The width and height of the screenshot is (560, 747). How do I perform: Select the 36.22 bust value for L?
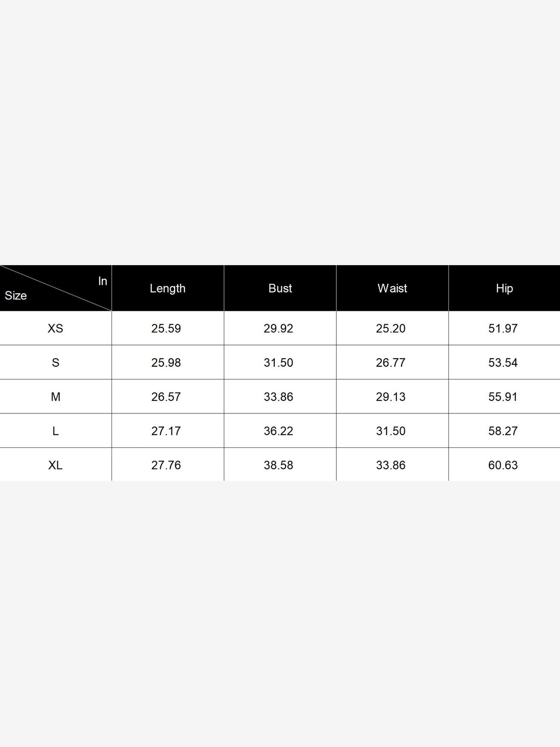(279, 431)
